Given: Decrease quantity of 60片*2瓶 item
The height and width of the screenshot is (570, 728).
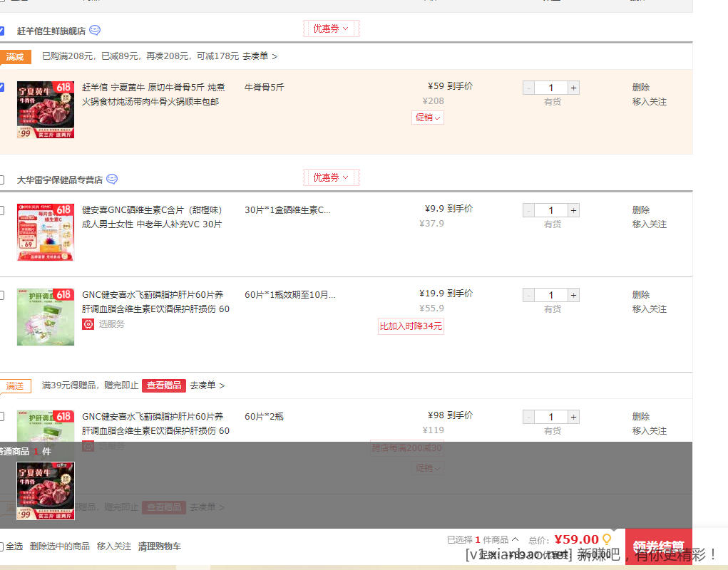Looking at the screenshot, I should pos(528,417).
